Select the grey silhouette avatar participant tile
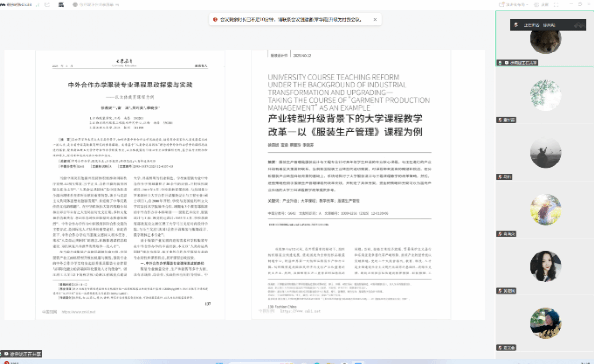Image resolution: width=594 pixels, height=364 pixels. coord(545,152)
